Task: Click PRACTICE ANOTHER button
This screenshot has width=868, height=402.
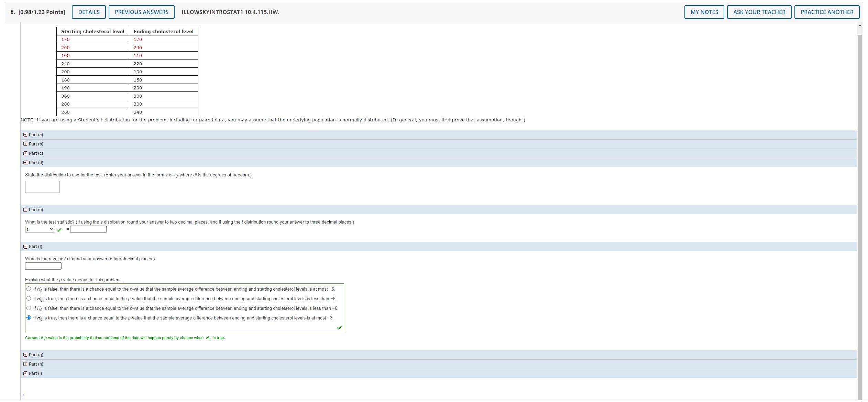Action: point(827,12)
